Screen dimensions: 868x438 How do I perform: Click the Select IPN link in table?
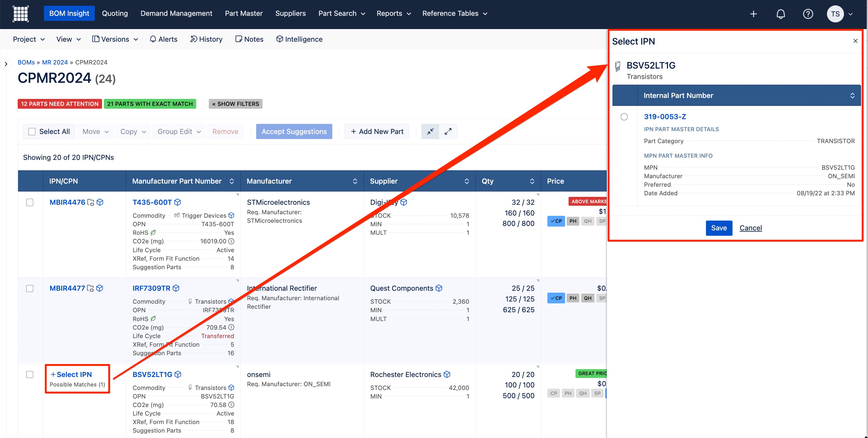tap(71, 374)
